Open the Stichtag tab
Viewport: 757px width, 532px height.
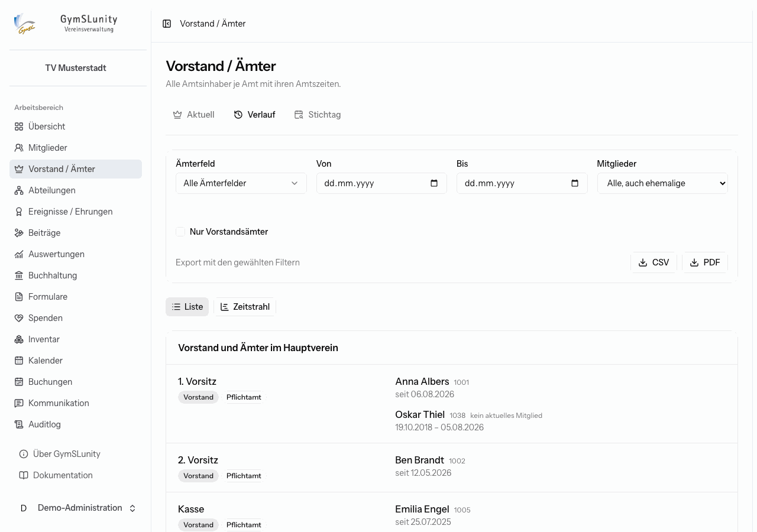[318, 115]
